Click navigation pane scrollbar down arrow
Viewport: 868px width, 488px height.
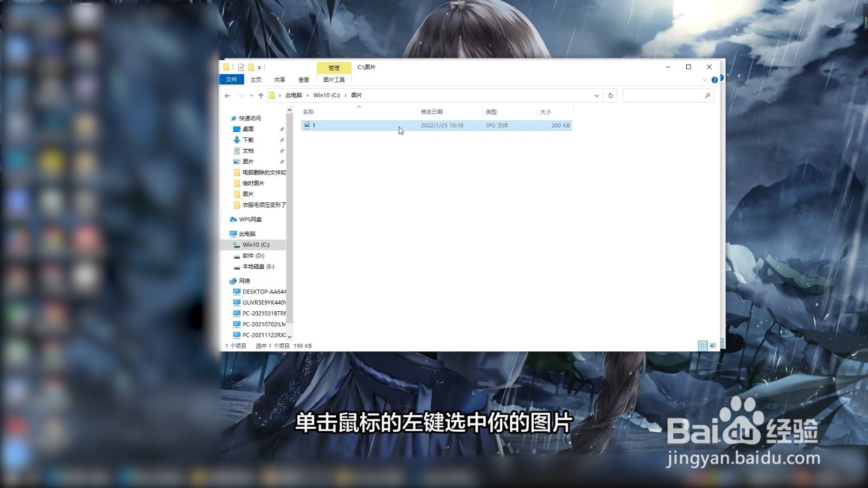[x=290, y=337]
